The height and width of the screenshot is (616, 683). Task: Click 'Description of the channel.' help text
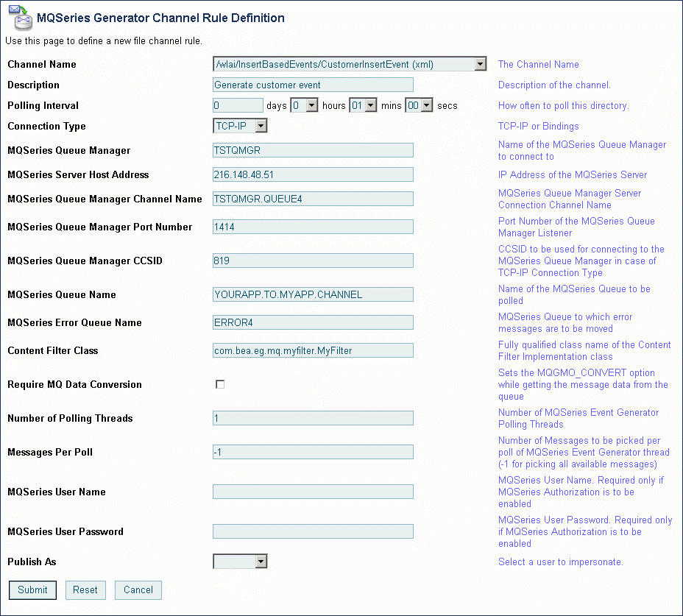(554, 85)
